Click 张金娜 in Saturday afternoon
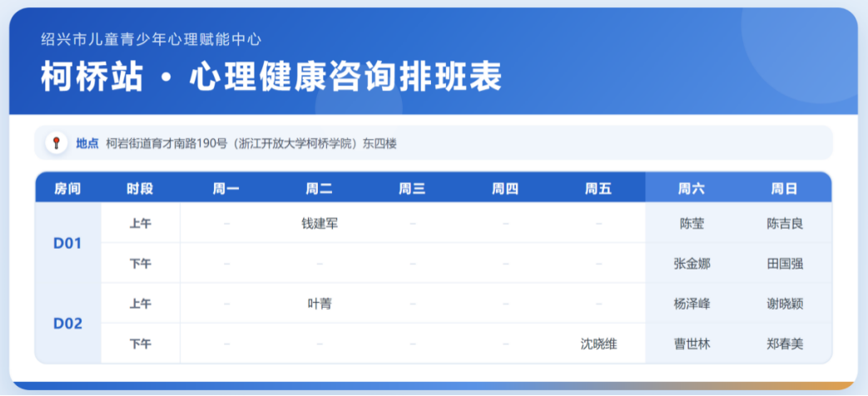Image resolution: width=868 pixels, height=396 pixels. pos(692,264)
